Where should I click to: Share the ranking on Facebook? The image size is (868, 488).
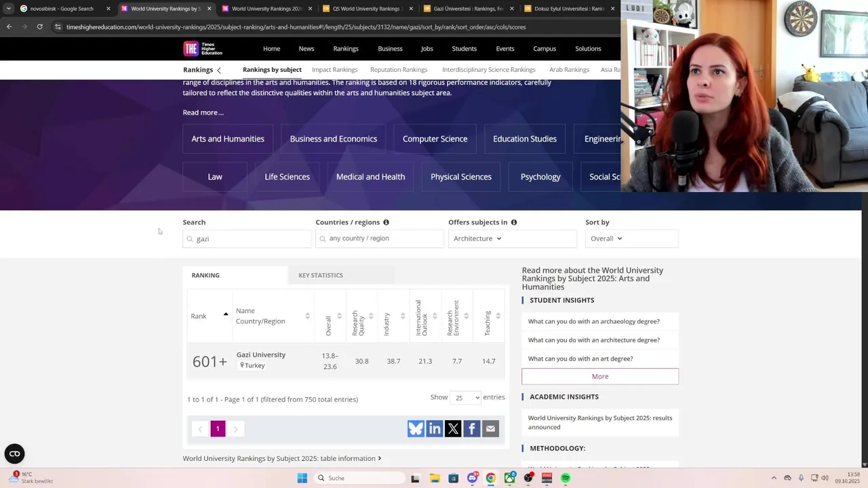[472, 428]
